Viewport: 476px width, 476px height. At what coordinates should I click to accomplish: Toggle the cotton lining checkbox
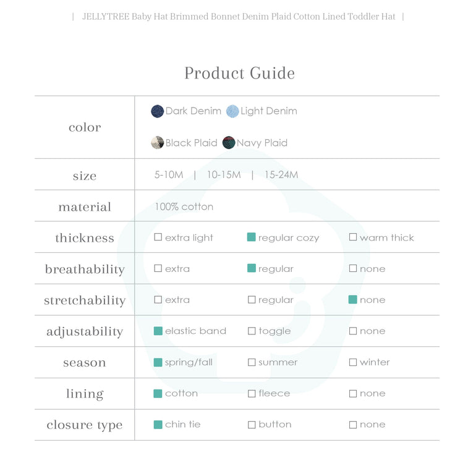point(158,394)
